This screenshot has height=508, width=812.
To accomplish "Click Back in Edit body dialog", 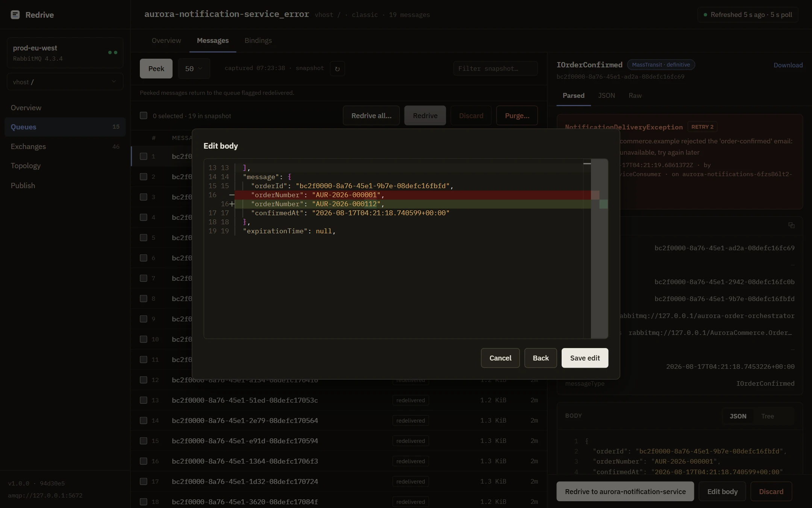I will tap(541, 358).
